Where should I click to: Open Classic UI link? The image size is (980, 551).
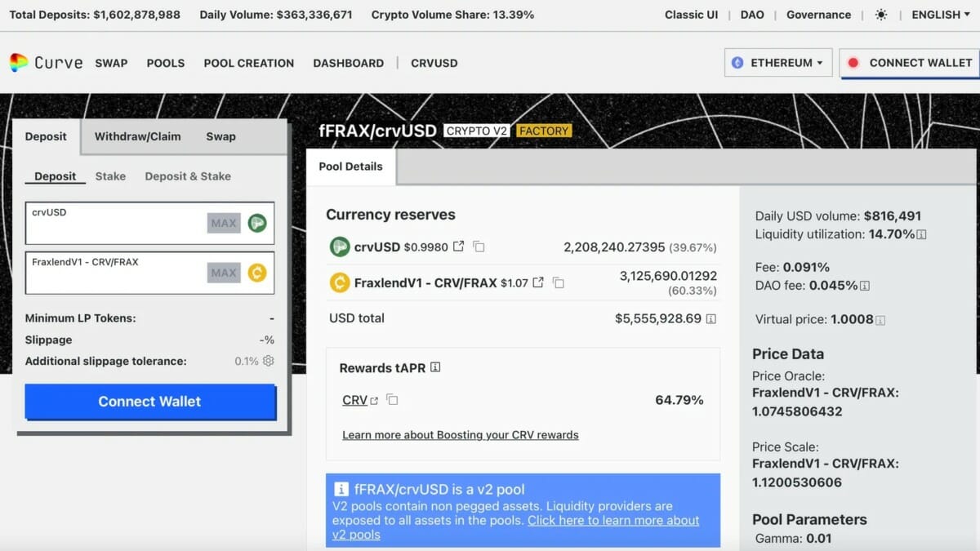coord(692,15)
